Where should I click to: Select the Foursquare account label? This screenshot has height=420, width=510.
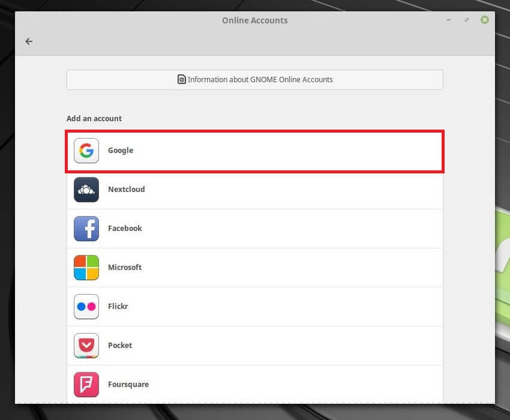[x=128, y=385]
